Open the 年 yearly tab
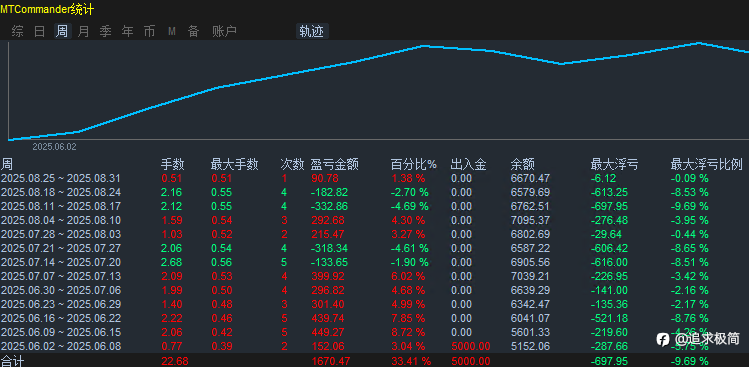Viewport: 749px width, 367px height. [128, 32]
